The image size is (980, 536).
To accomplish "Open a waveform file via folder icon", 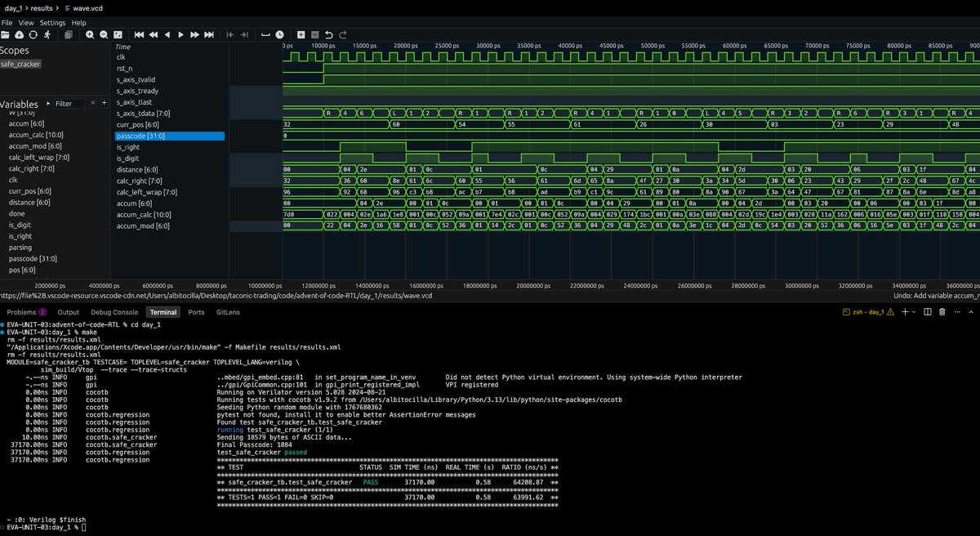I will (x=5, y=35).
